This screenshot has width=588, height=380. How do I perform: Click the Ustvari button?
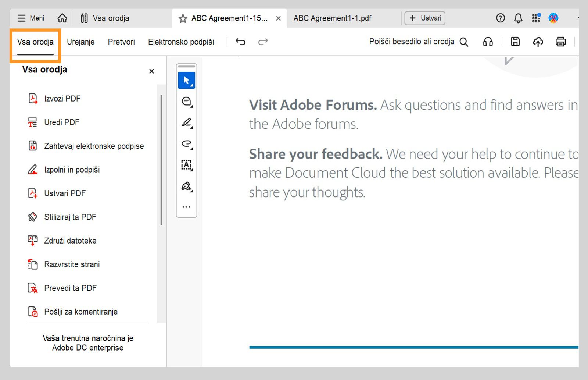[425, 18]
